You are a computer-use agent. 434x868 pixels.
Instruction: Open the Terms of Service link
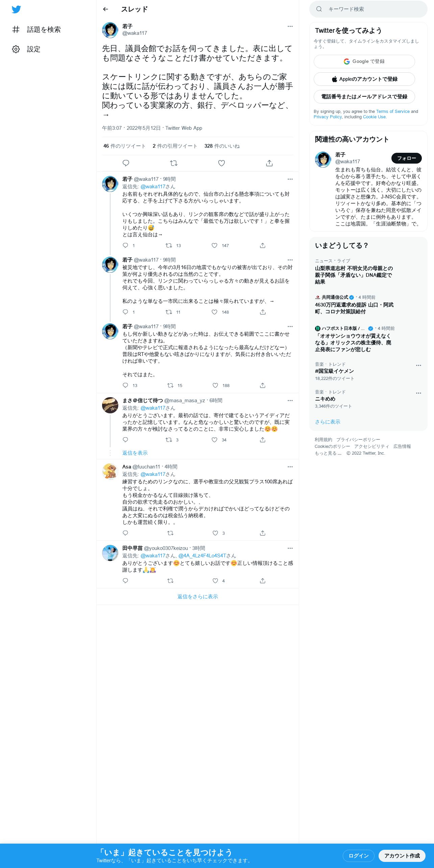(x=393, y=111)
